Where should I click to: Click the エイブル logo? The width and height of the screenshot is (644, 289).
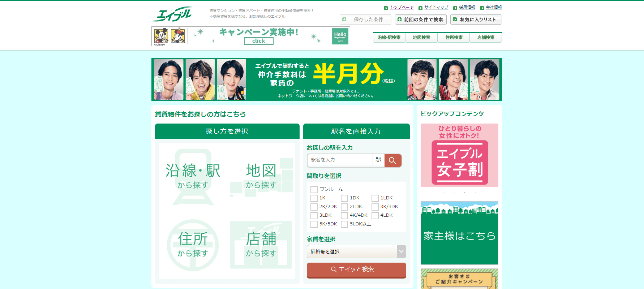172,14
